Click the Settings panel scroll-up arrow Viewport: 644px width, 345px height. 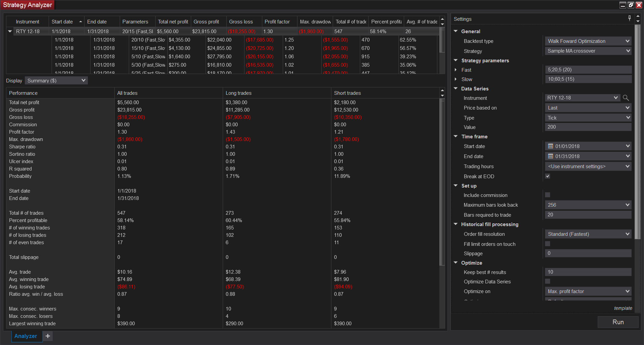[x=638, y=16]
